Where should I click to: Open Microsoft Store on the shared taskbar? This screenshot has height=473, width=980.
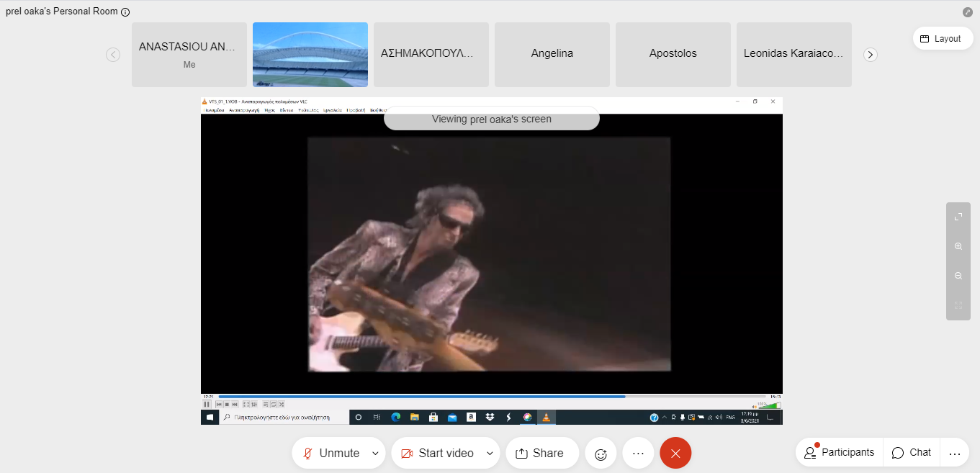pos(433,417)
